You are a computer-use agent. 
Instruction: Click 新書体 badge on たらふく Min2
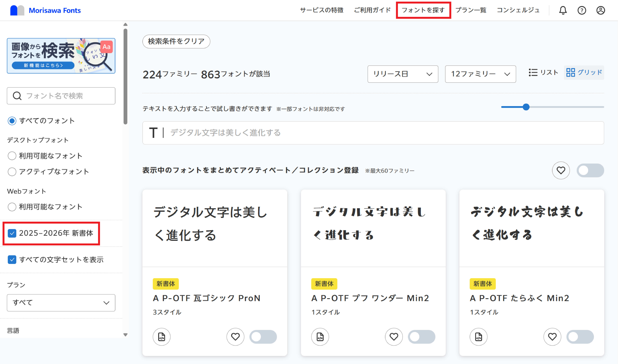tap(483, 284)
